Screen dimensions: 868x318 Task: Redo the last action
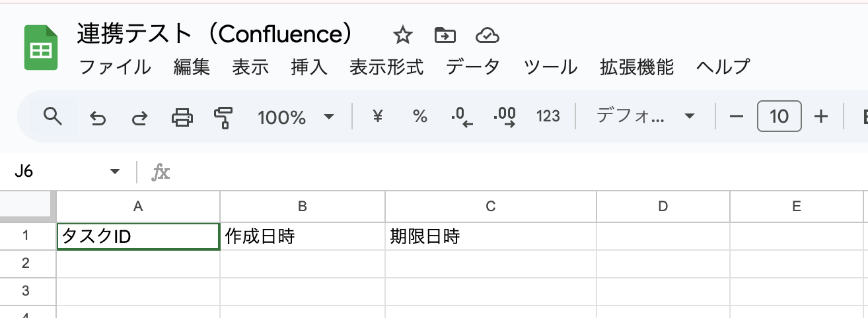(x=139, y=117)
